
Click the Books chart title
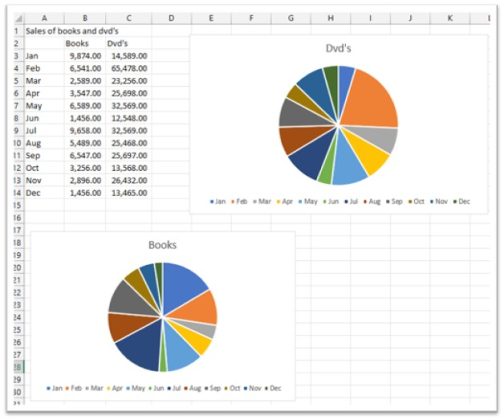162,245
